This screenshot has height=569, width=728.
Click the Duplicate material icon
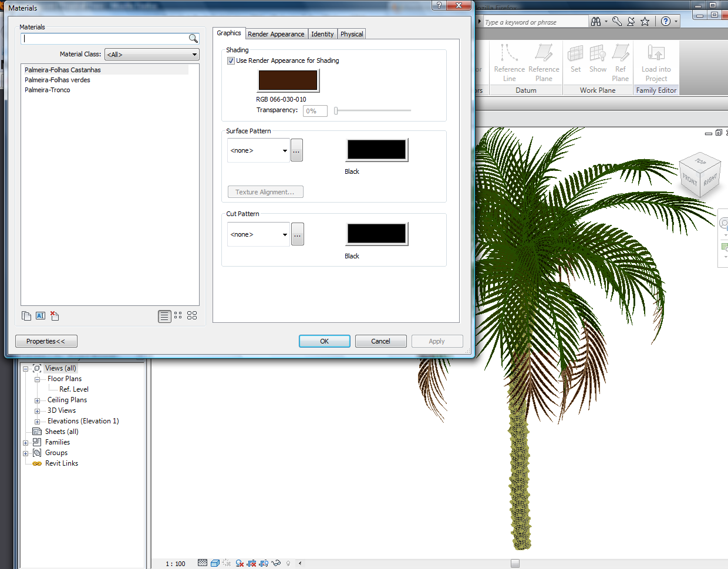click(26, 316)
